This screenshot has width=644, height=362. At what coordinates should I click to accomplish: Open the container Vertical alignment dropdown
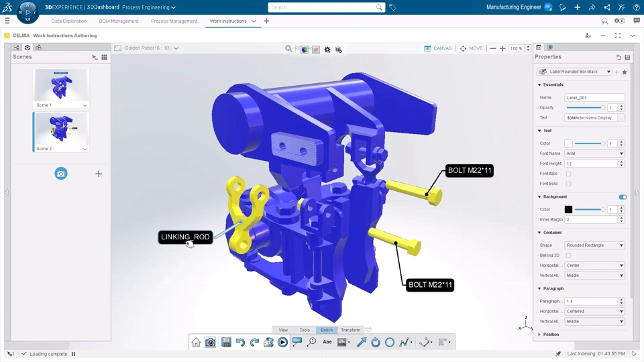pos(594,276)
